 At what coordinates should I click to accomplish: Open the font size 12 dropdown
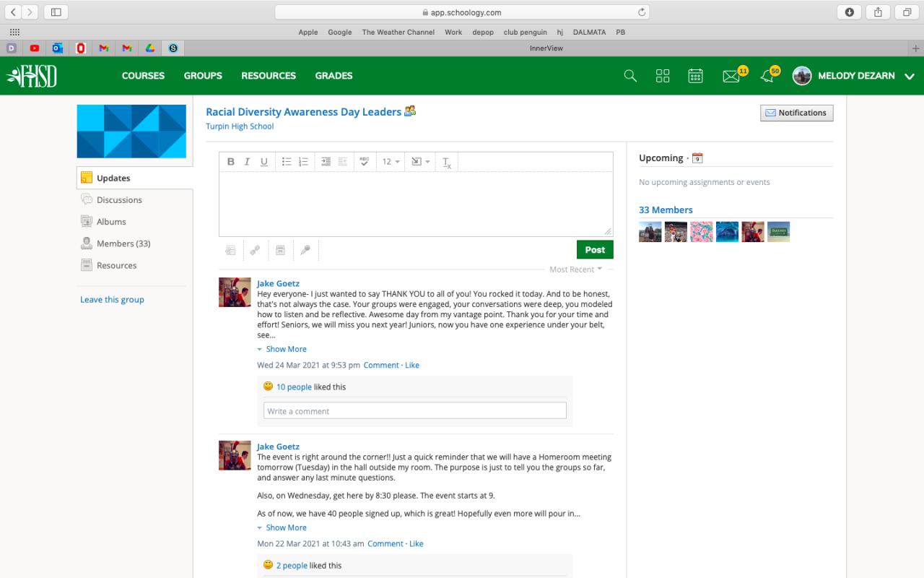coord(391,162)
